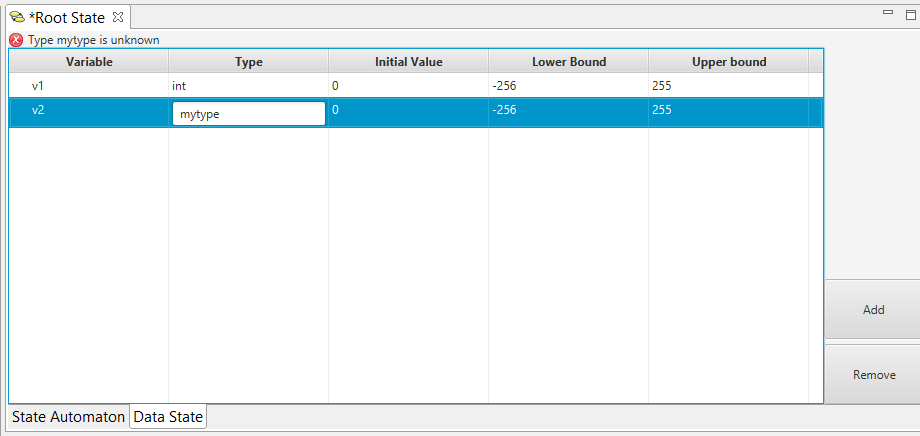This screenshot has width=920, height=436.
Task: Click the Upper bound column header
Action: 729,62
